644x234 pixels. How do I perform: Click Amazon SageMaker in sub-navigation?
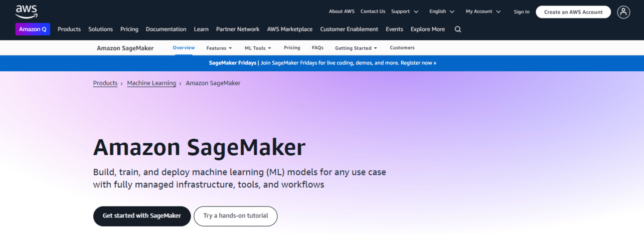pos(125,48)
